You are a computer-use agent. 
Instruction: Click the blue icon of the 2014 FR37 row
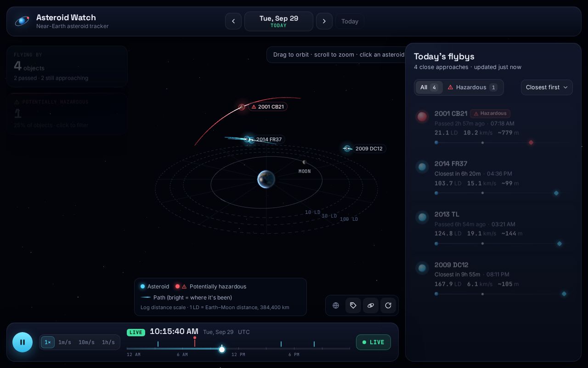click(x=422, y=167)
